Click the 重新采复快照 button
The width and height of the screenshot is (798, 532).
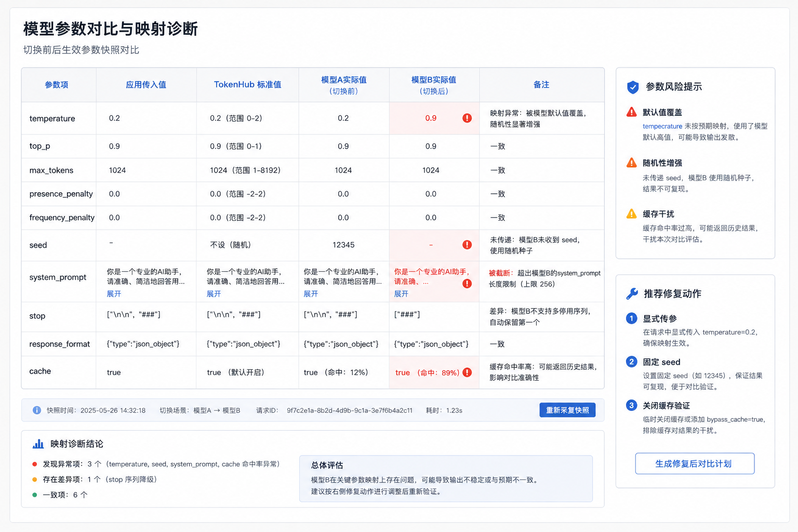point(567,410)
